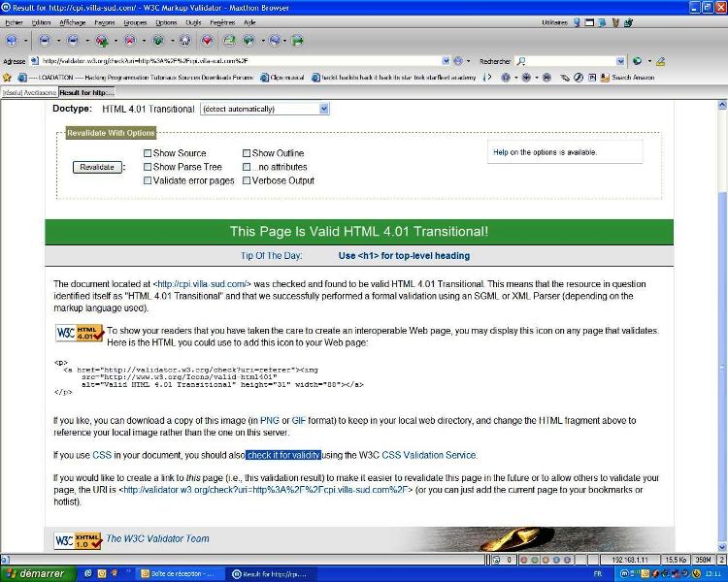Click the Home toolbar icon
Image resolution: width=728 pixels, height=582 pixels.
point(184,41)
